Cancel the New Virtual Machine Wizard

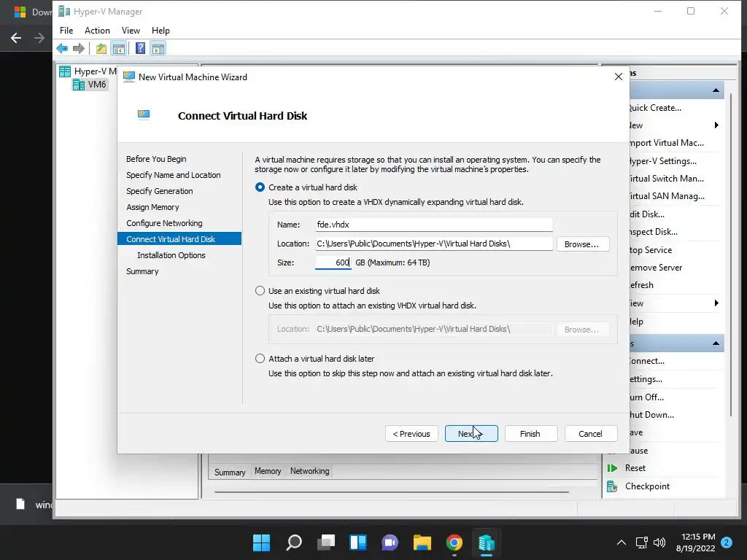click(x=590, y=434)
